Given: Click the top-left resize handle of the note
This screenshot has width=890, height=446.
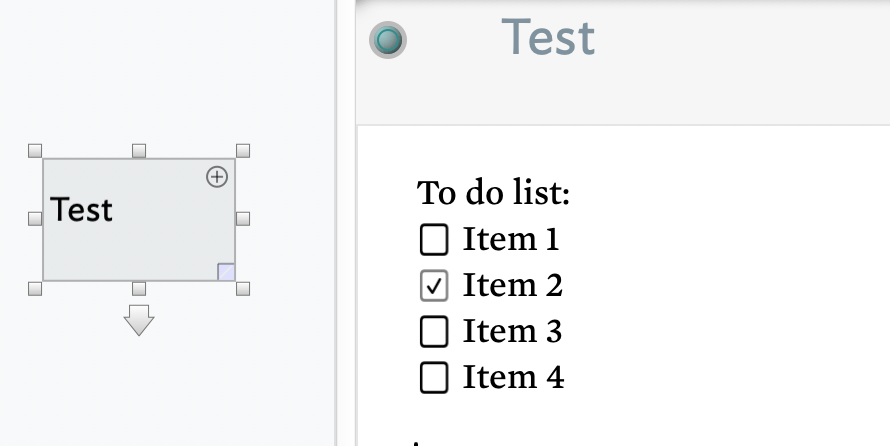Looking at the screenshot, I should click(x=35, y=151).
